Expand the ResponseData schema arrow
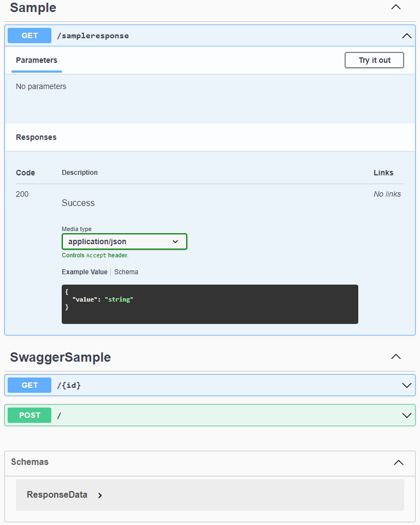Viewport: 420px width, 525px height. click(x=100, y=495)
